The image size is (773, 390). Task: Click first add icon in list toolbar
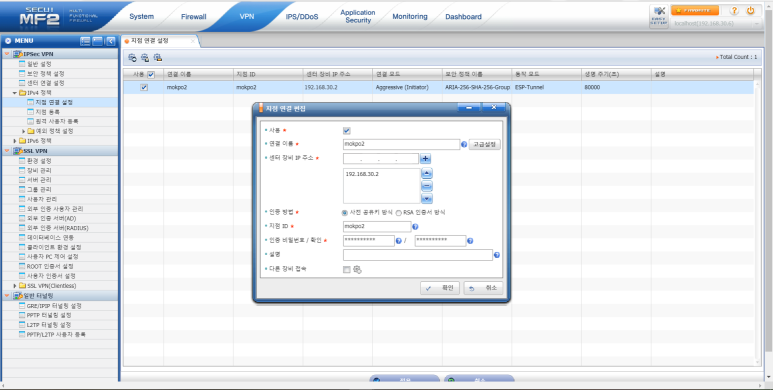coord(132,58)
